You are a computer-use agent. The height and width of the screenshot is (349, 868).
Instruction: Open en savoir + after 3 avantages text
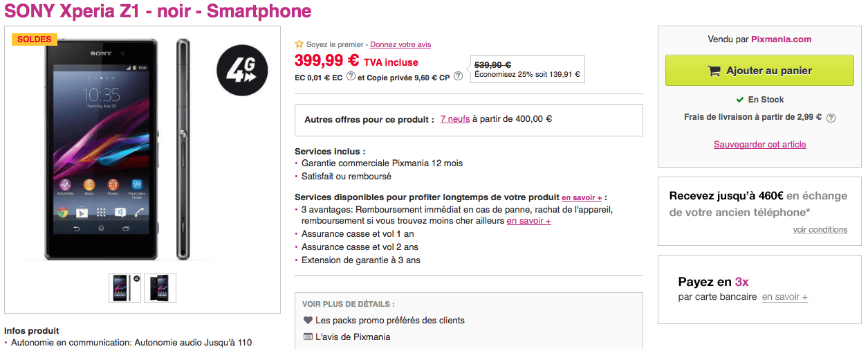pos(528,221)
